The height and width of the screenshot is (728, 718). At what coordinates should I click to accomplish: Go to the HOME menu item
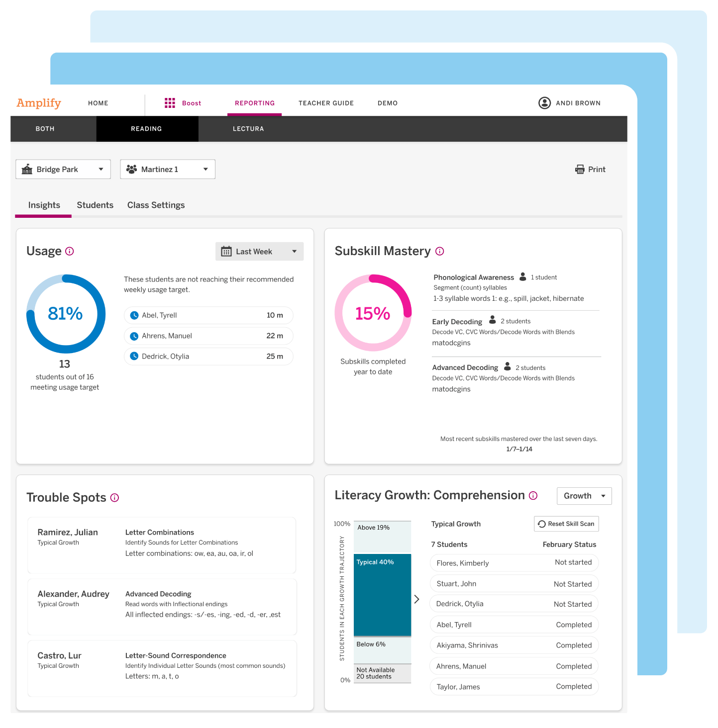tap(98, 103)
